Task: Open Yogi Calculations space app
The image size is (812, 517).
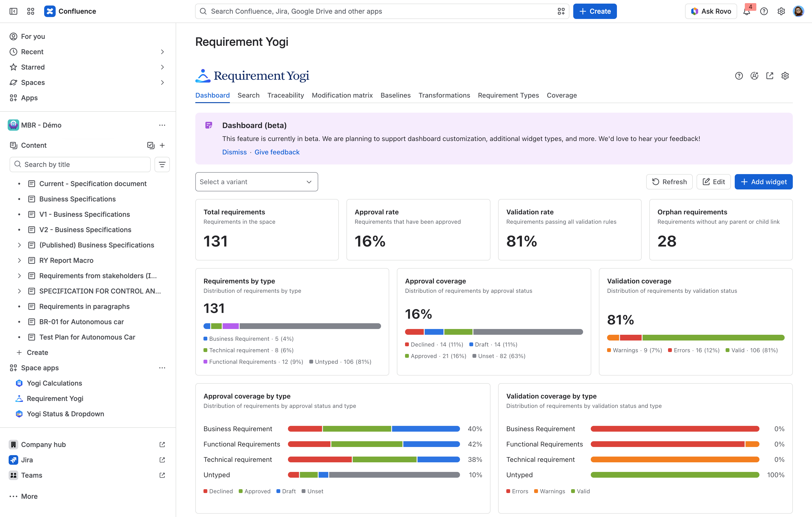Action: click(x=54, y=383)
